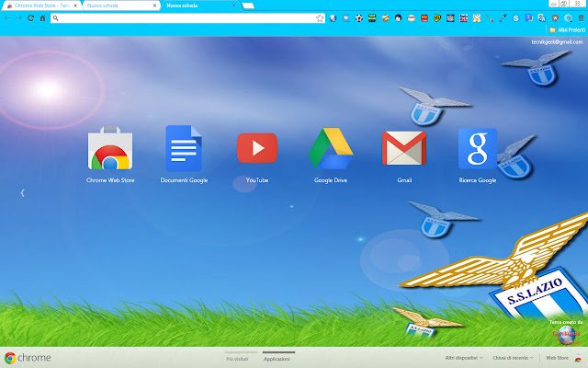Close the middle Nuova scheda tab
The width and height of the screenshot is (588, 368).
155,6
